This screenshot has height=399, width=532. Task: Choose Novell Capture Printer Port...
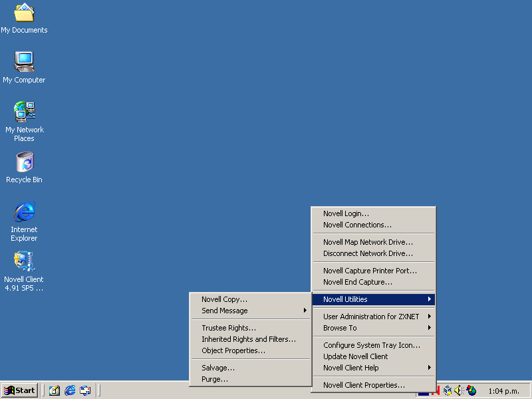pos(374,271)
